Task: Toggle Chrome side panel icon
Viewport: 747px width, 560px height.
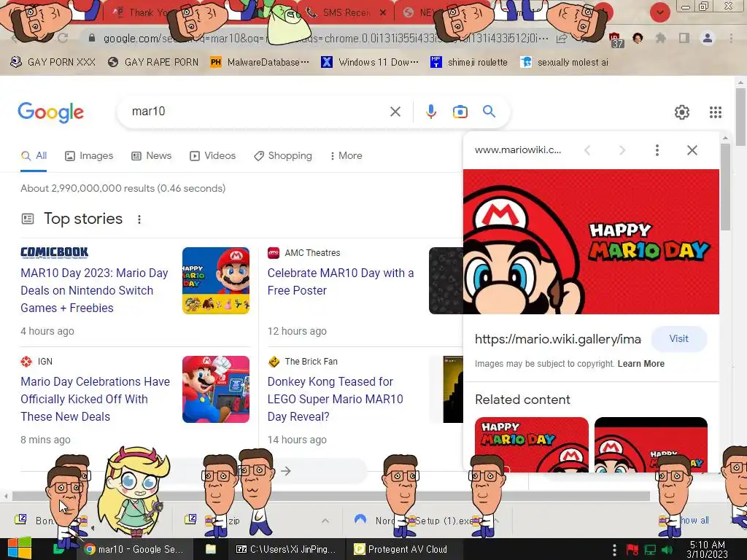Action: (x=684, y=38)
